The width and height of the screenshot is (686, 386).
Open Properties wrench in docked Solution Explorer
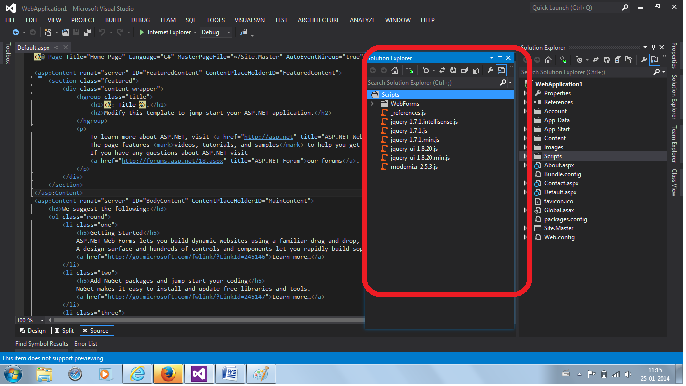tap(644, 60)
